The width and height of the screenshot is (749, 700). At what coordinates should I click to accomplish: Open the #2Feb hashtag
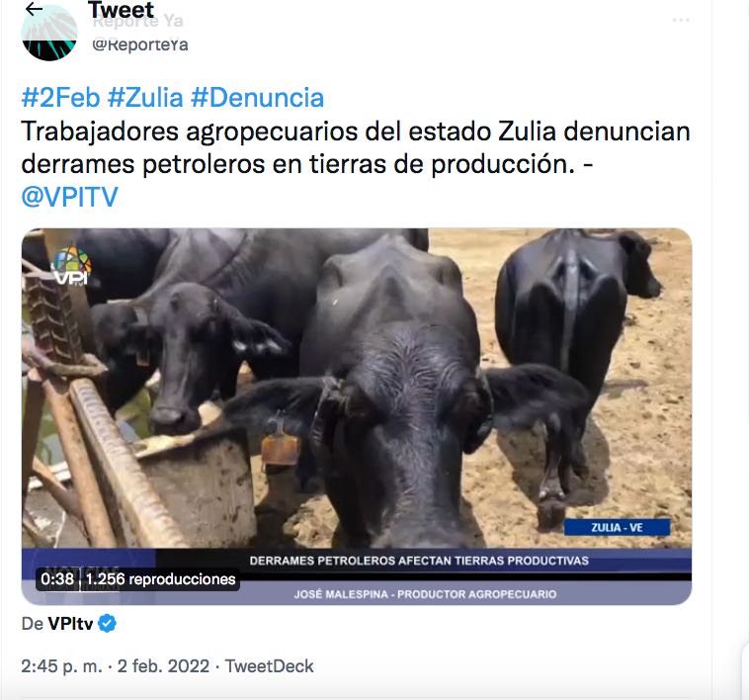[x=60, y=98]
